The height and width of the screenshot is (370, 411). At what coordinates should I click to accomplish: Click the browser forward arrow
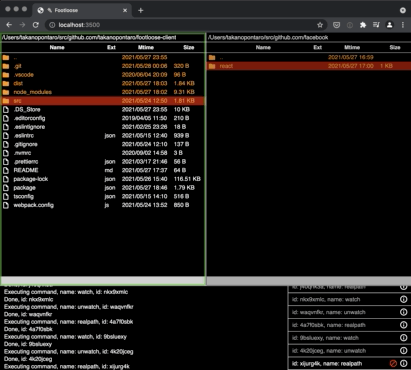22,25
